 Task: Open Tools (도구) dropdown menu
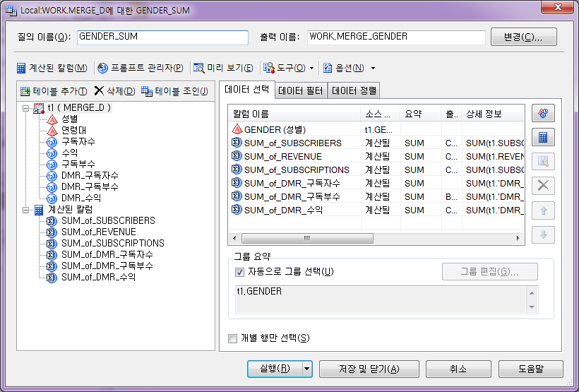click(x=289, y=68)
